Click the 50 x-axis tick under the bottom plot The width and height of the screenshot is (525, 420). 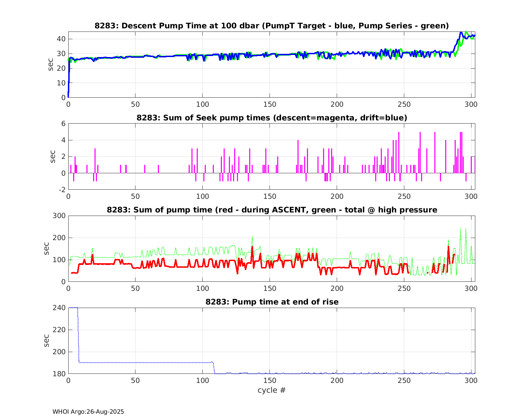click(135, 380)
